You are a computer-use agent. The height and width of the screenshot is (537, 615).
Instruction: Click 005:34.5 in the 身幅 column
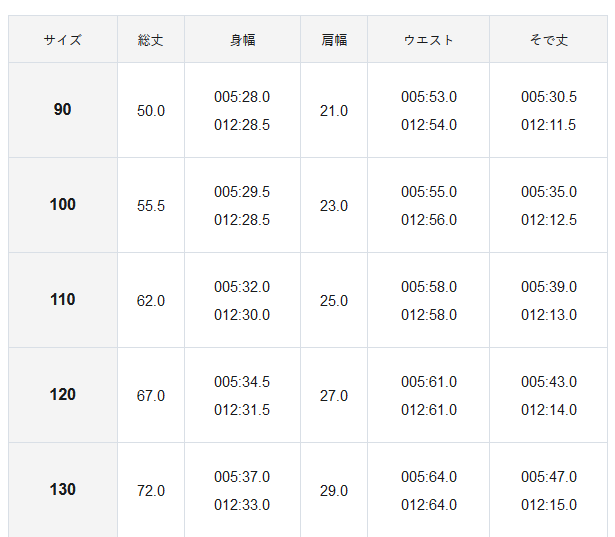[242, 382]
